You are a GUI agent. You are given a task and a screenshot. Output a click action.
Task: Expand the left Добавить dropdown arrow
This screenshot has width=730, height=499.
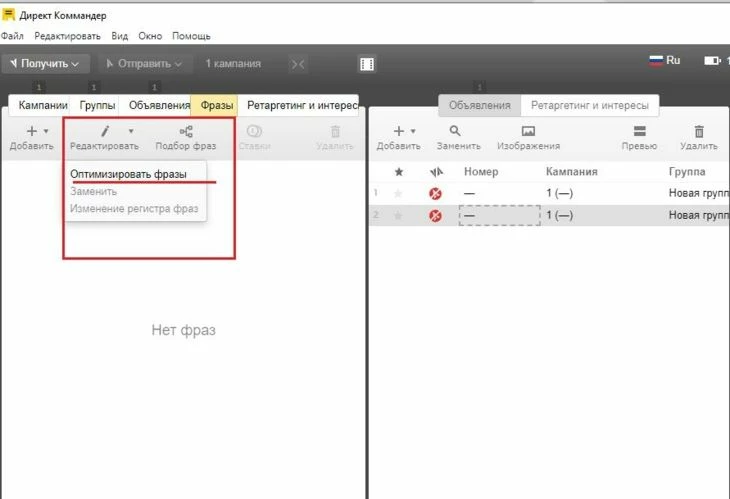(x=46, y=131)
